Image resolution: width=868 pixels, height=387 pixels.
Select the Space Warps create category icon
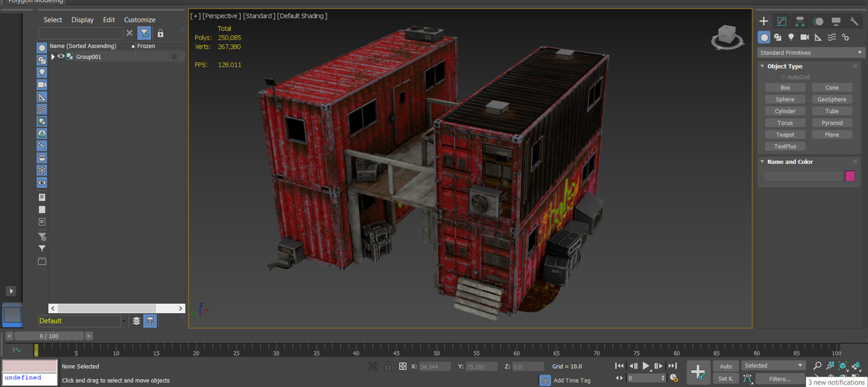click(832, 37)
